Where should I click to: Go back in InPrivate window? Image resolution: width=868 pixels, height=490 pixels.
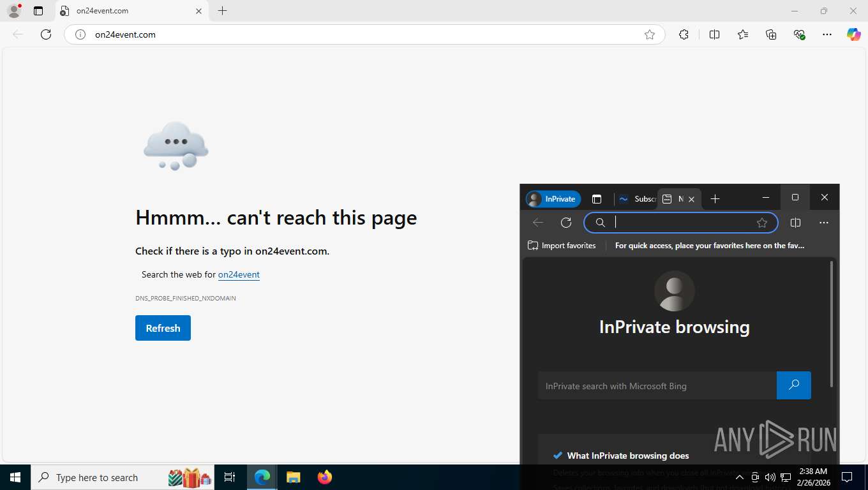click(538, 223)
